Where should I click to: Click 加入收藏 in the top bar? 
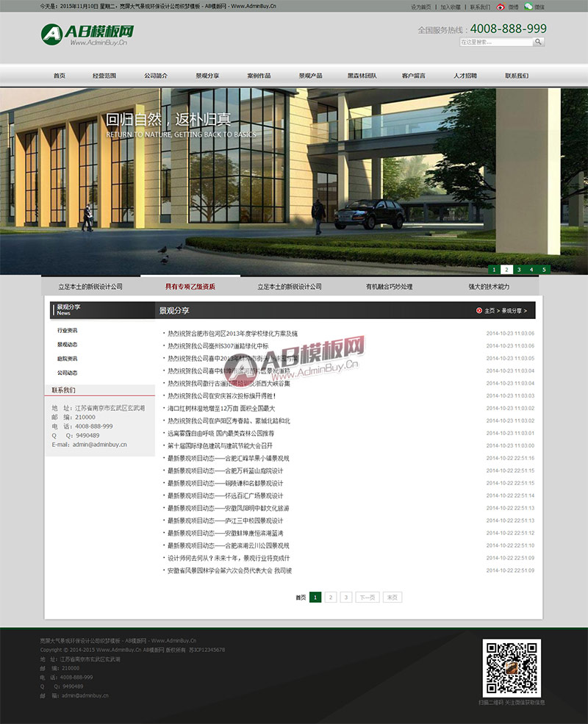tap(450, 7)
